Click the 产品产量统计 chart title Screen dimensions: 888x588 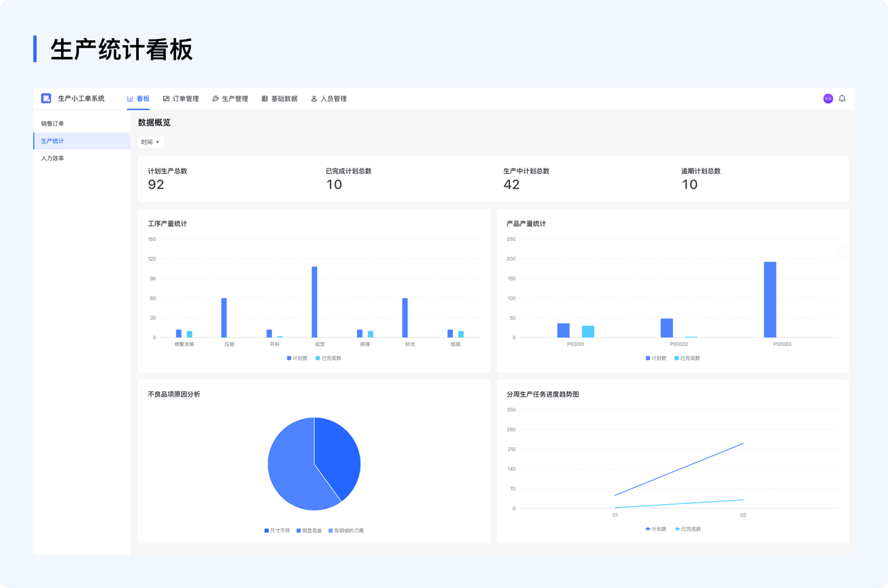526,224
